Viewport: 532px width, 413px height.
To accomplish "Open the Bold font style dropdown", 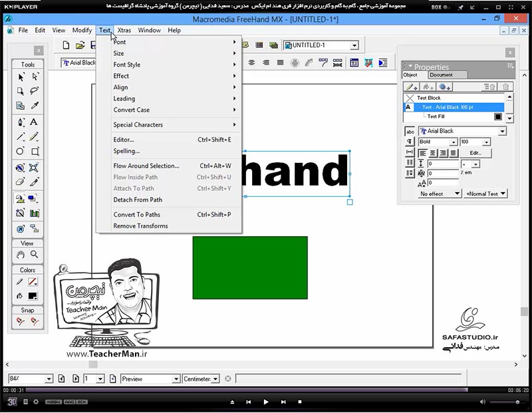I will point(454,142).
